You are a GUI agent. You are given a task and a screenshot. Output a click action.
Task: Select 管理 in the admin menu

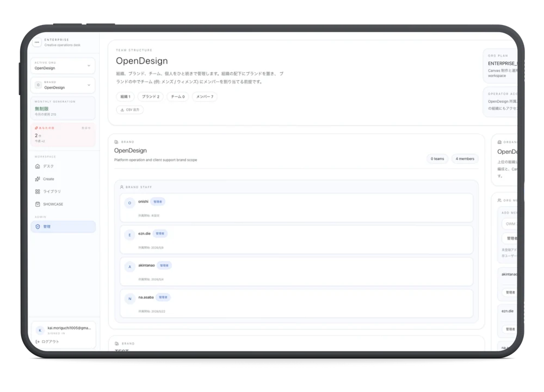[x=63, y=227]
